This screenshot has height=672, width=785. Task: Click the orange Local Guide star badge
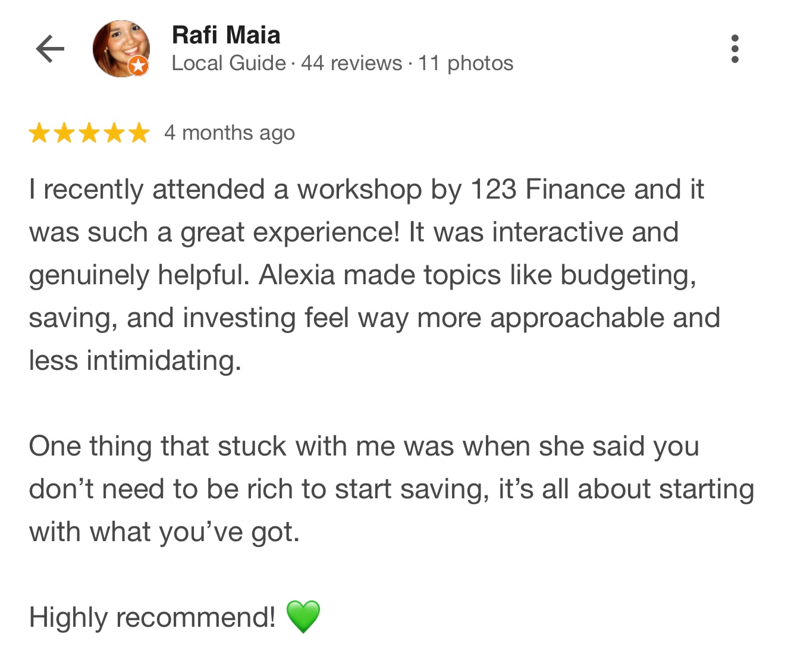pyautogui.click(x=139, y=65)
